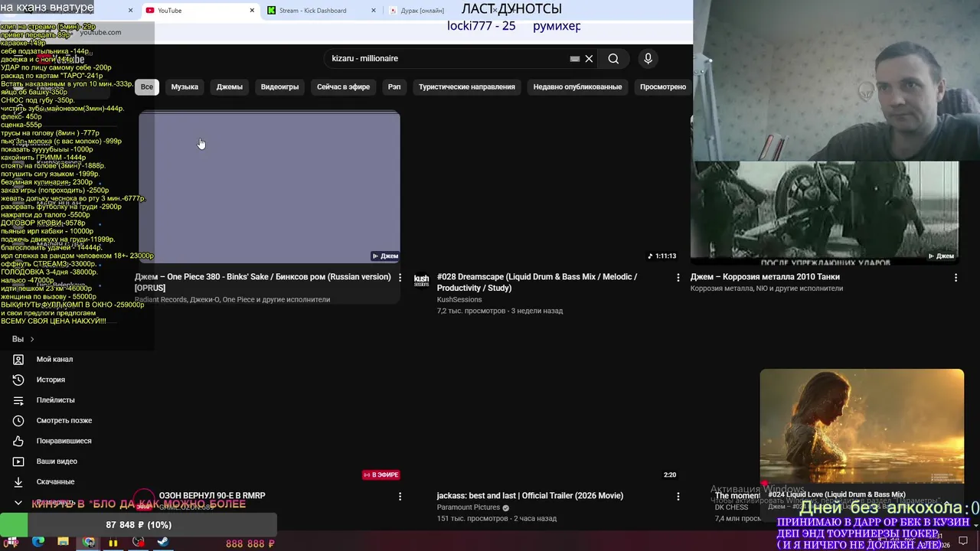Viewport: 980px width, 551px height.
Task: Click the В ЭФИРЕ live badge
Action: point(381,475)
